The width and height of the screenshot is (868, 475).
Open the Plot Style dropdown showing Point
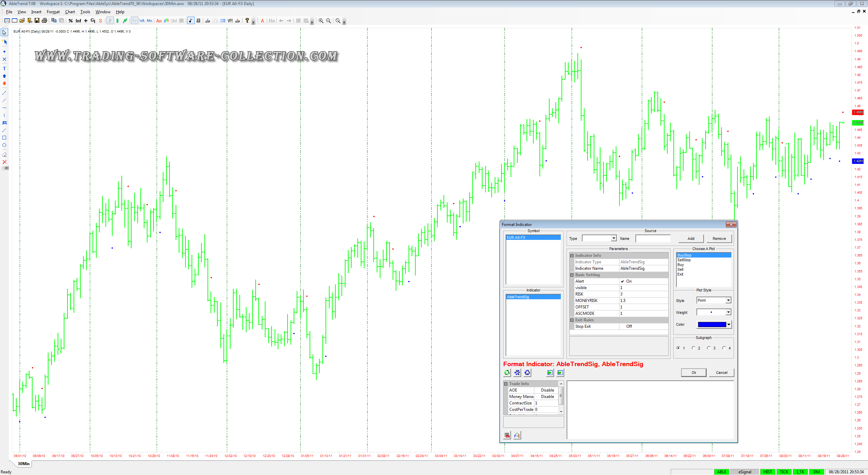(728, 300)
